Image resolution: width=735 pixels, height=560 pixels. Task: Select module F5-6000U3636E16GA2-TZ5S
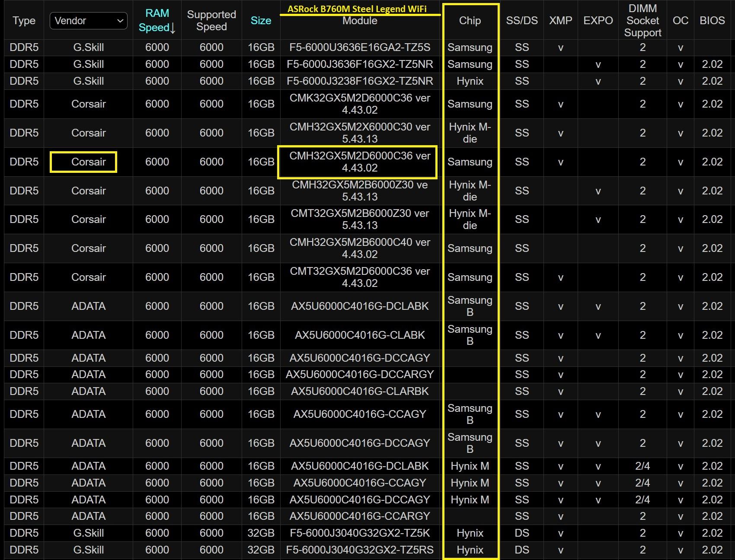[360, 47]
